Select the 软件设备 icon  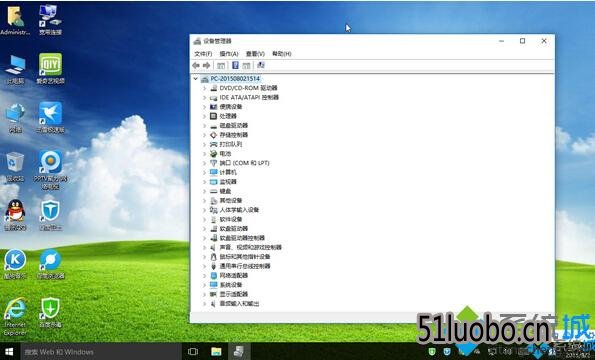point(214,219)
